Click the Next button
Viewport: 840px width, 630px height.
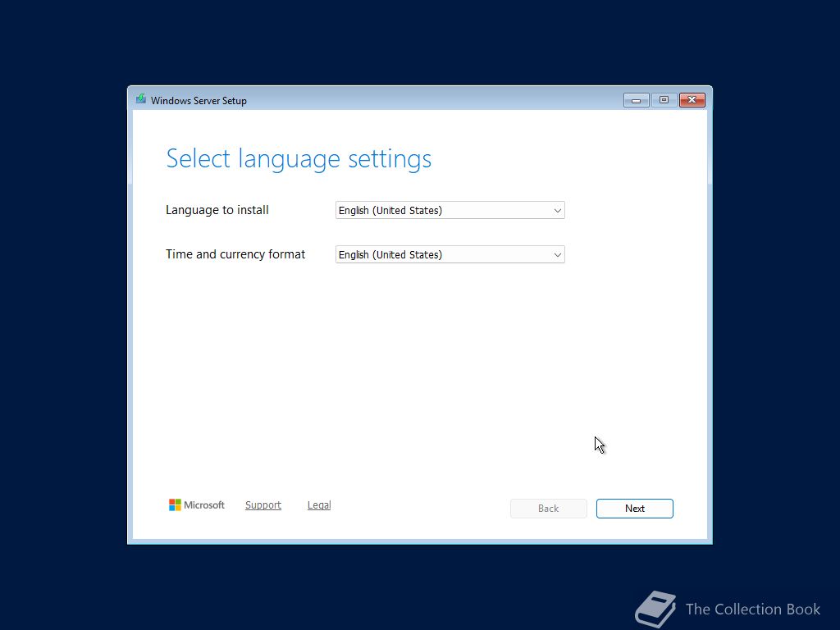point(635,509)
